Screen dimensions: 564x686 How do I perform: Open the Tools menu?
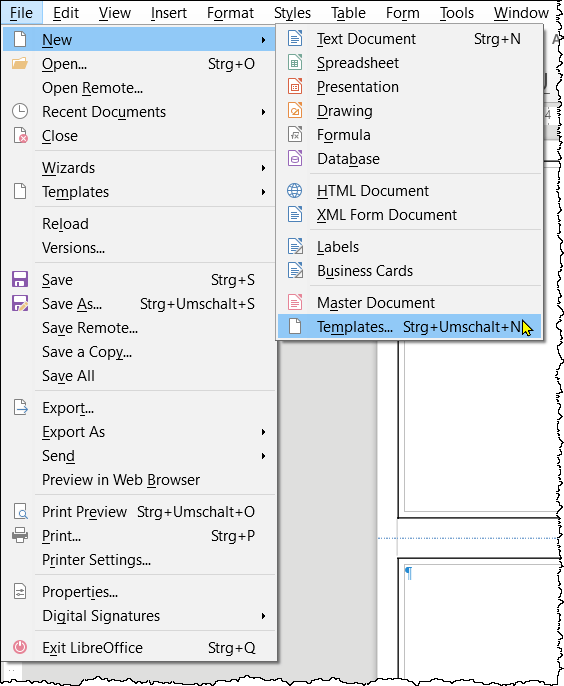coord(457,13)
